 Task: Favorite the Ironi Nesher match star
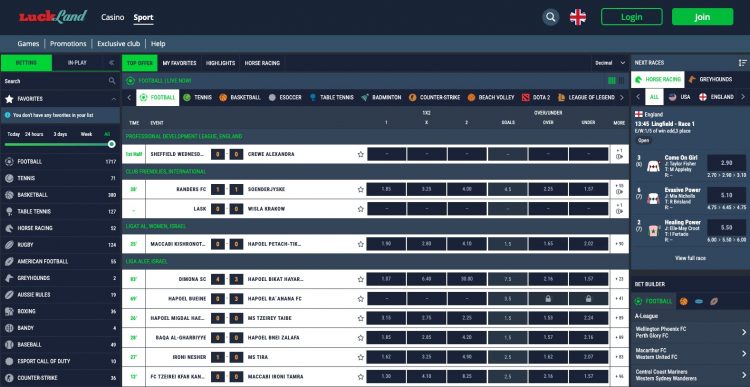[x=361, y=357]
